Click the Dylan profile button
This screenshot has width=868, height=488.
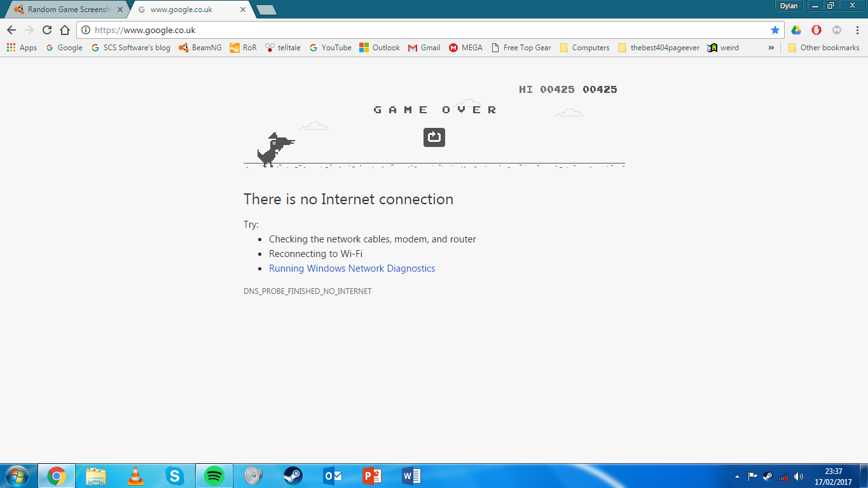789,6
